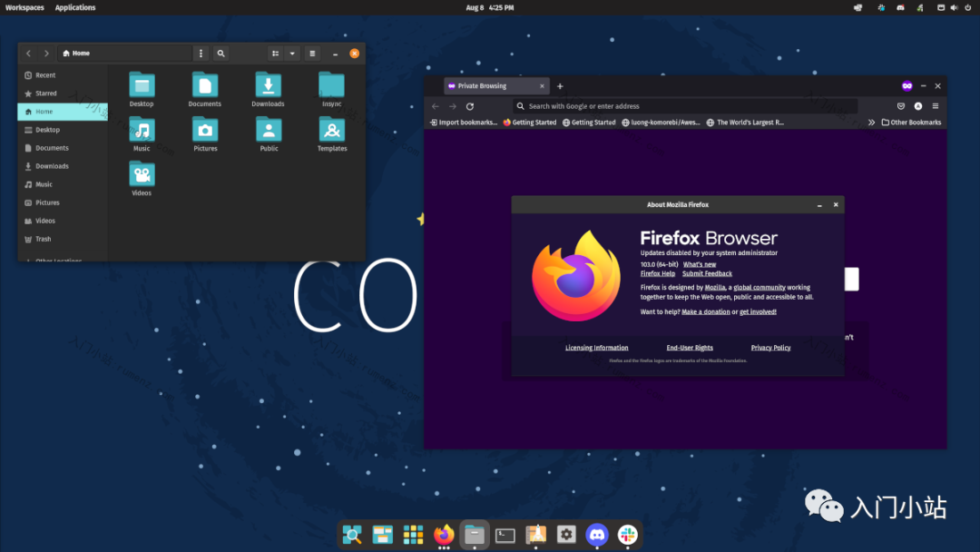Screen dimensions: 980x552
Task: Select Starred in Files sidebar
Action: pos(63,94)
